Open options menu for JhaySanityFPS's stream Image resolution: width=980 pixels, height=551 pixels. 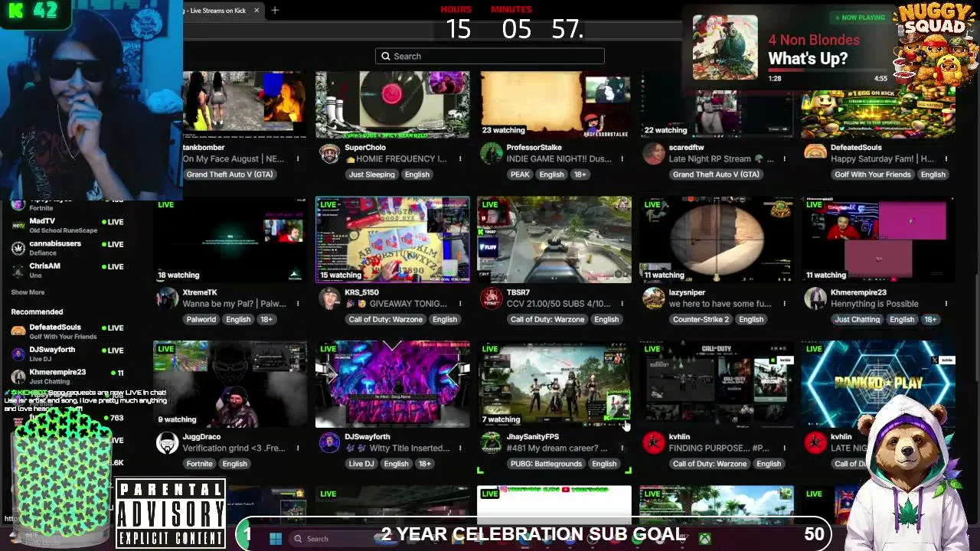(x=622, y=448)
